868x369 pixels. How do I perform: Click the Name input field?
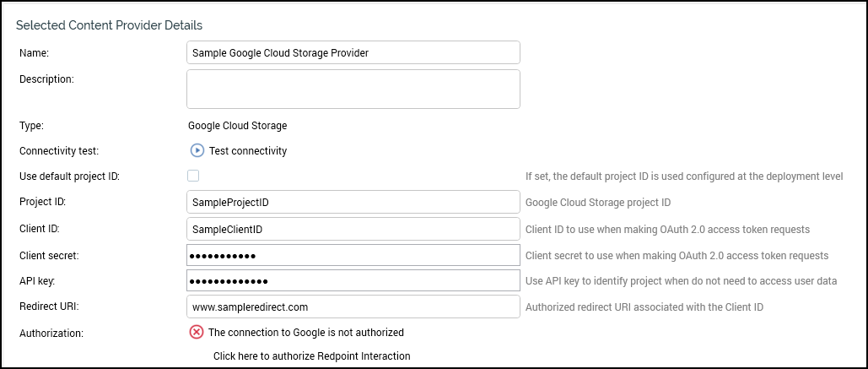[x=353, y=52]
